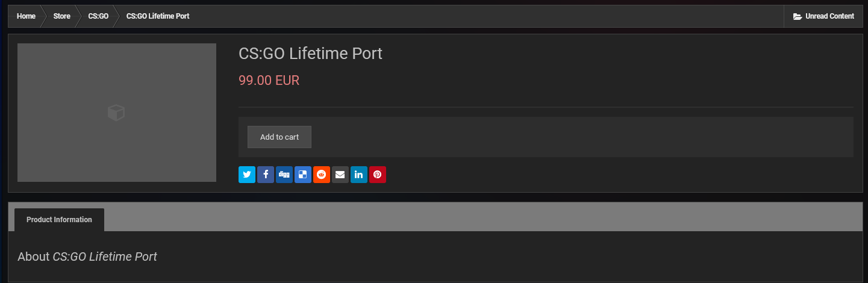Click the About CS:GO Lifetime Port heading
Viewport: 868px width, 283px height.
click(87, 257)
